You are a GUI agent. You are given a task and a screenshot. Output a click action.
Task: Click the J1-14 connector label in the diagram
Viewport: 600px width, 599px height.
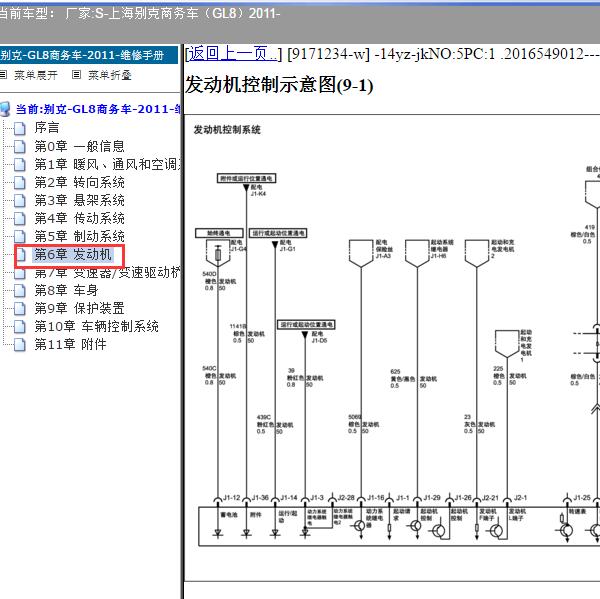pos(289,498)
